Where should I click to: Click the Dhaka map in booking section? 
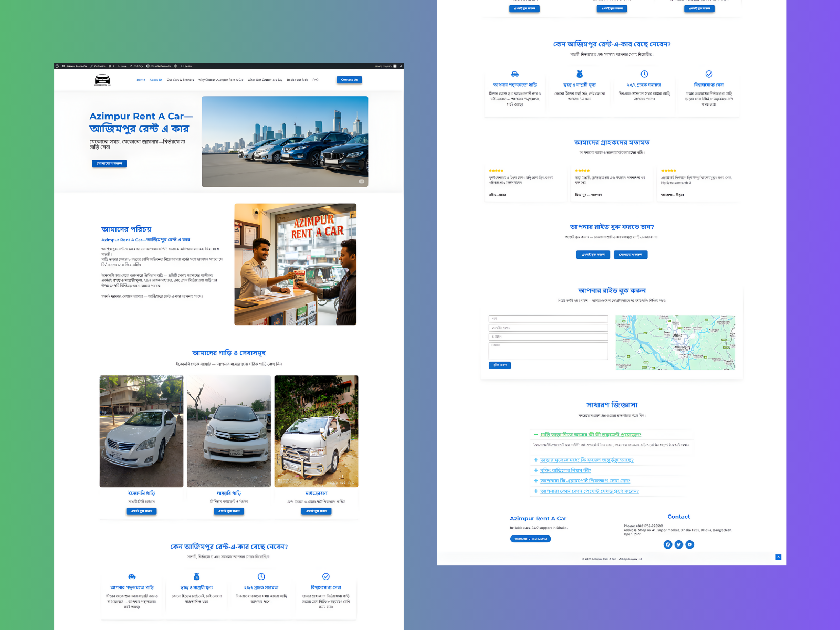coord(675,342)
